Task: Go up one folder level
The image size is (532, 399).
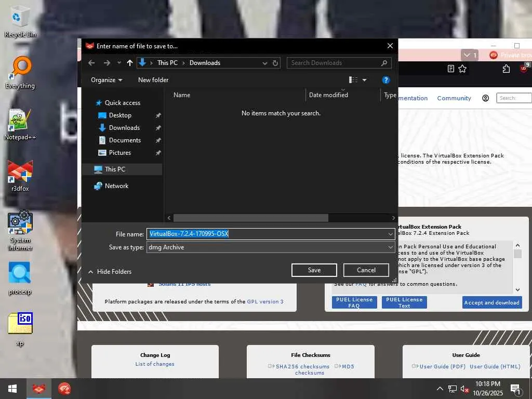Action: tap(129, 63)
